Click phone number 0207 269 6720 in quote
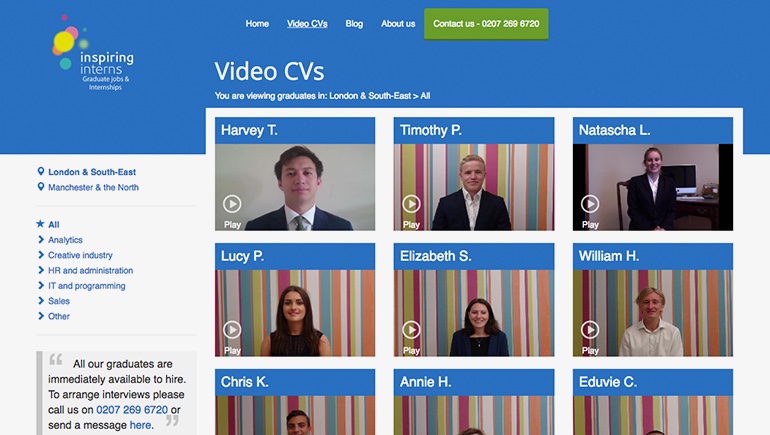Viewport: 770px width, 435px height. 132,409
